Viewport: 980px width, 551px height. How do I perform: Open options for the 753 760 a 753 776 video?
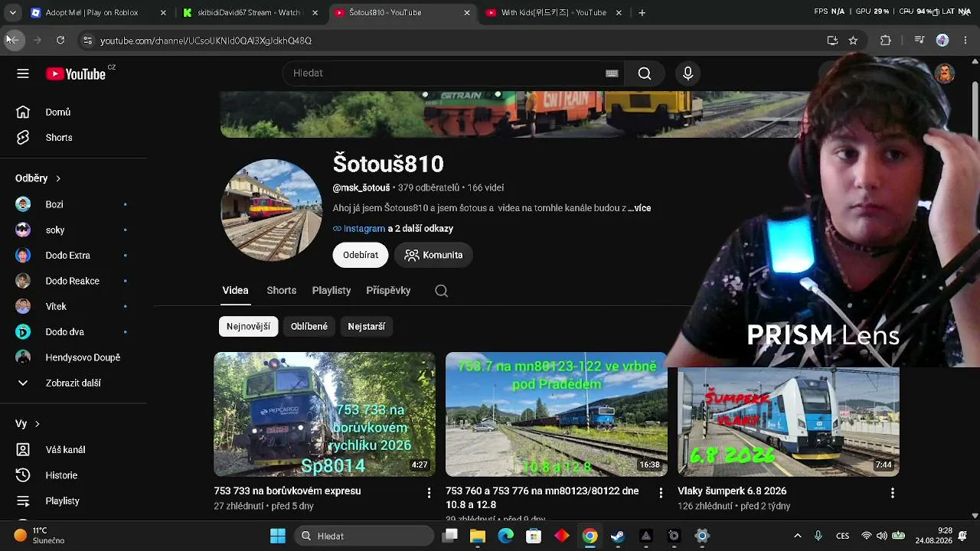click(x=661, y=494)
